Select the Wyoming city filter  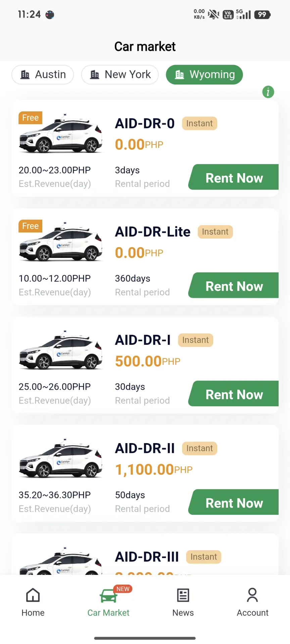pos(204,74)
